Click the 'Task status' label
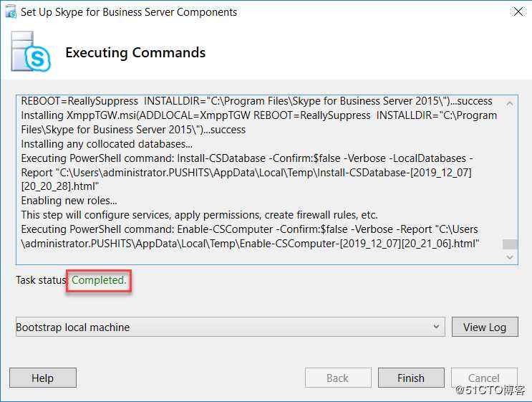This screenshot has width=532, height=402. [41, 280]
